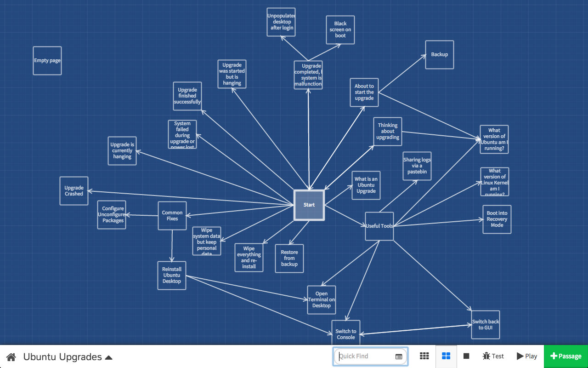
Task: Test the story with bug icon
Action: (x=493, y=356)
